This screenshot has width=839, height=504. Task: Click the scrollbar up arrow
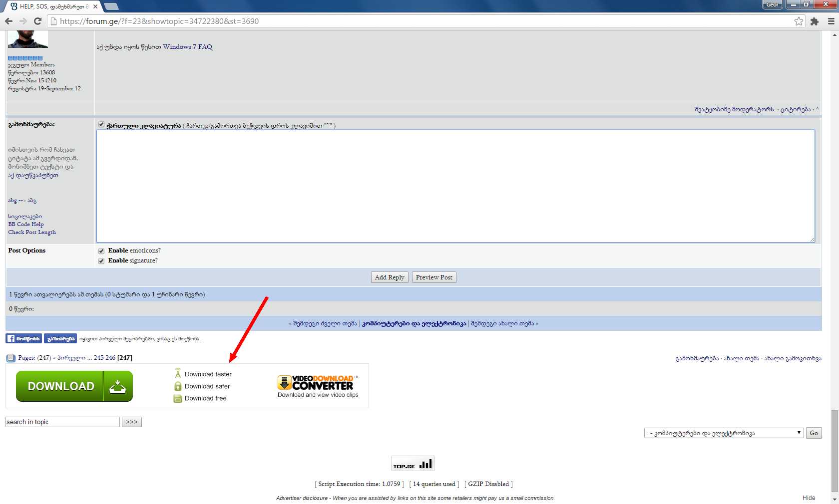click(835, 34)
